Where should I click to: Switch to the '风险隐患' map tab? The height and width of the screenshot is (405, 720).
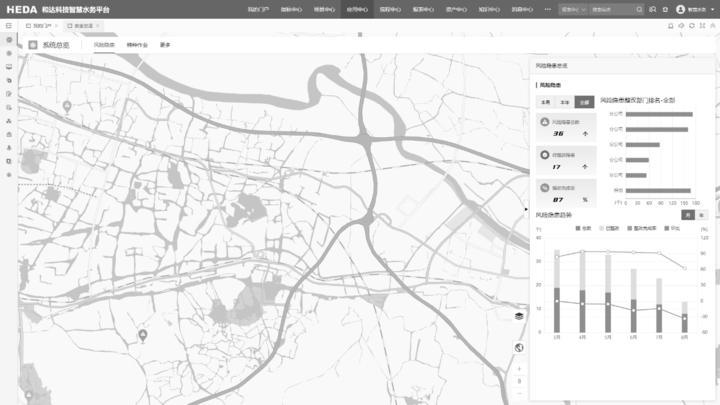105,45
